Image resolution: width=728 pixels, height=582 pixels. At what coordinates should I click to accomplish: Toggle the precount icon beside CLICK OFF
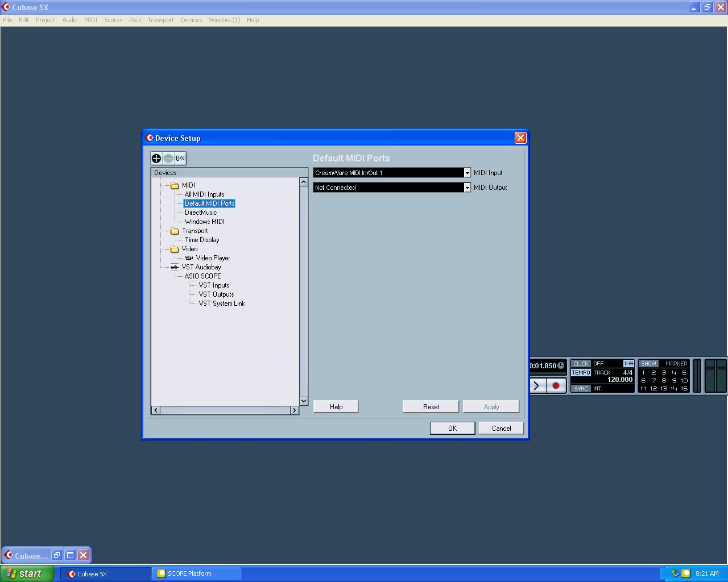tap(628, 364)
